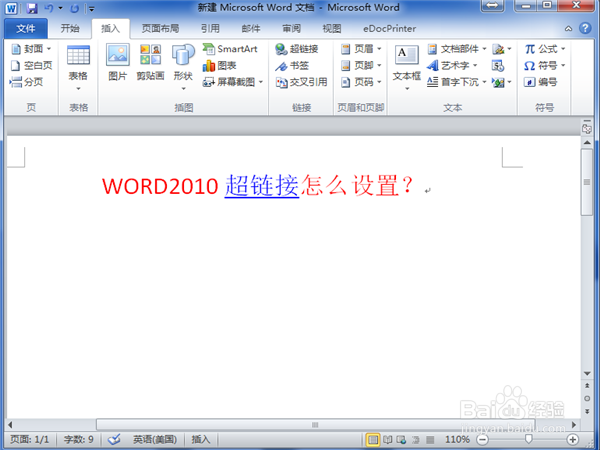Zoom out with the minus button
The width and height of the screenshot is (600, 450).
[483, 439]
